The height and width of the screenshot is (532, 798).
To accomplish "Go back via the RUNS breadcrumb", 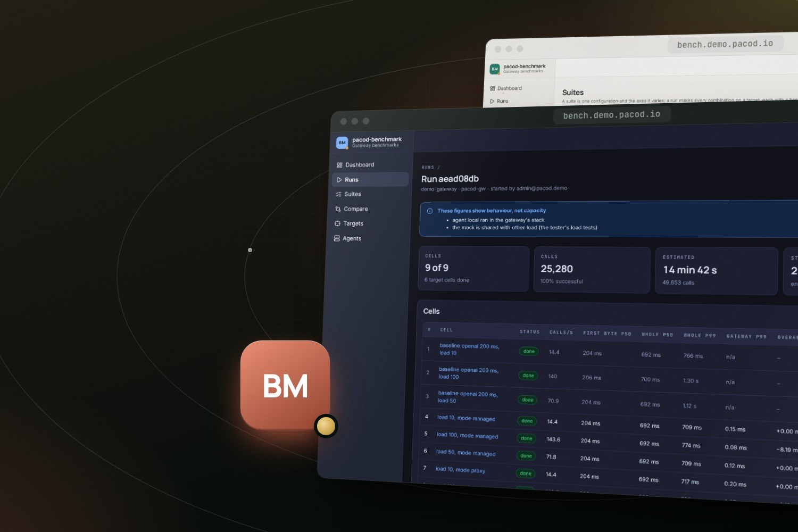I will [428, 168].
